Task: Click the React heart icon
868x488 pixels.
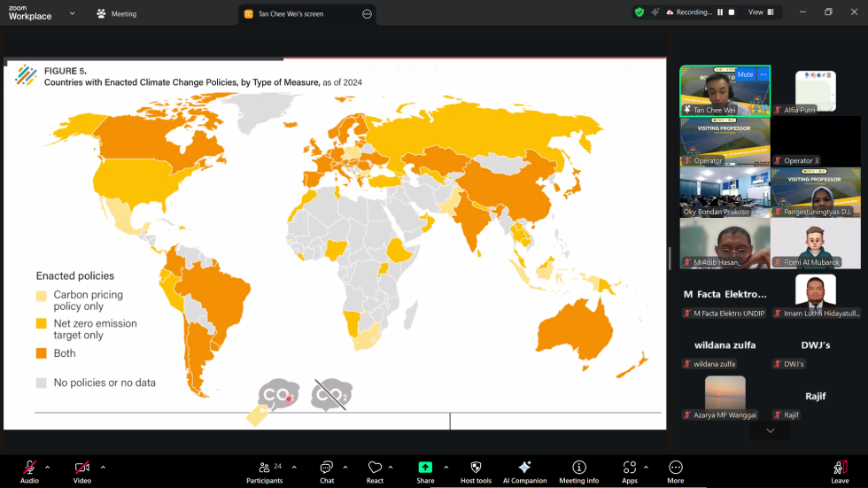Action: tap(375, 470)
